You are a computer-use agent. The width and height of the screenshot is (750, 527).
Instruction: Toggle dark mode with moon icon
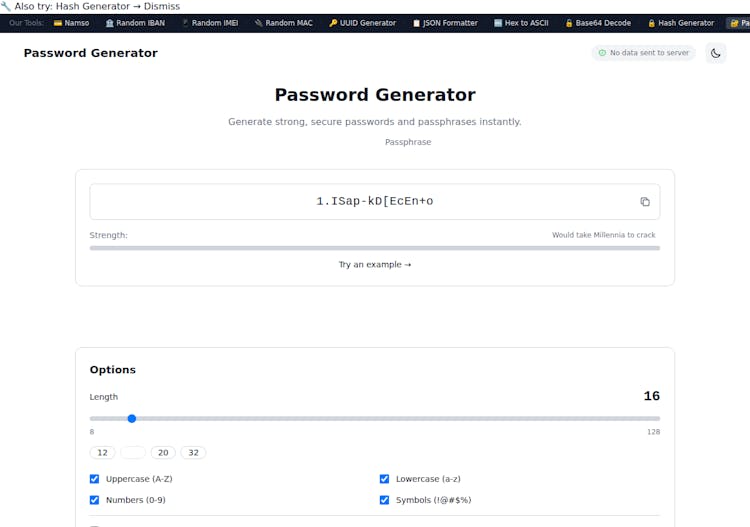(716, 53)
